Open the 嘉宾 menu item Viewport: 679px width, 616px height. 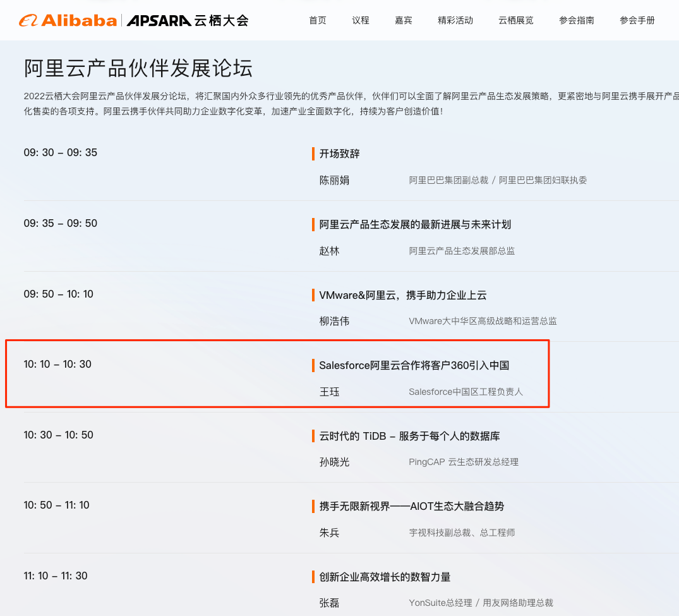coord(403,20)
